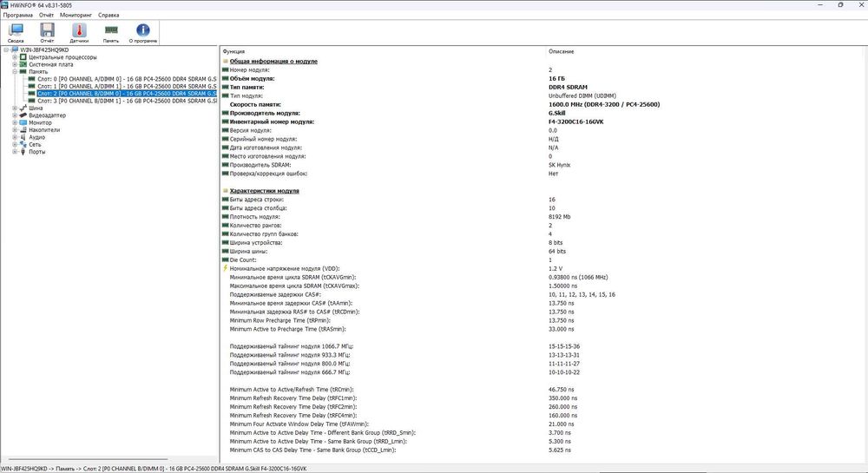Click the computer icon beside WIN-JBF425HQ9KD
This screenshot has height=473, width=868.
click(x=15, y=49)
